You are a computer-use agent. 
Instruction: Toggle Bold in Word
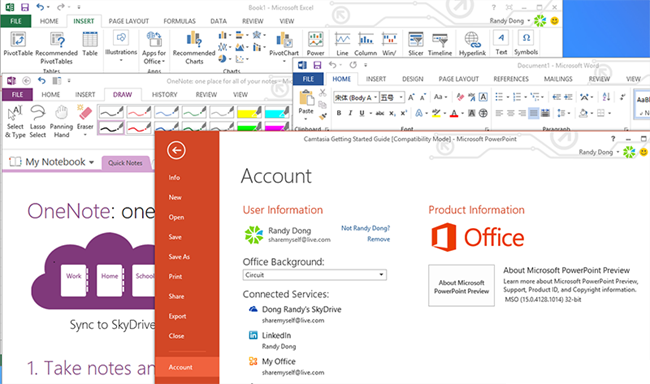[339, 113]
